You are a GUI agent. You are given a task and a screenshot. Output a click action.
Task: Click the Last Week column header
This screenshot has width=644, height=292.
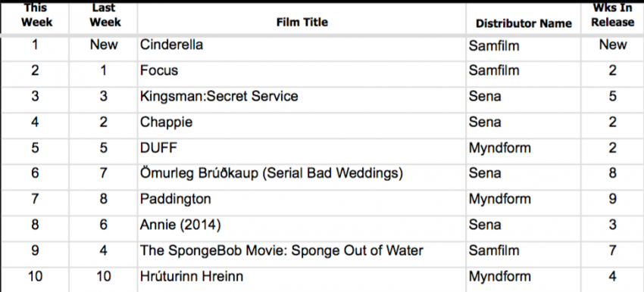pos(105,15)
